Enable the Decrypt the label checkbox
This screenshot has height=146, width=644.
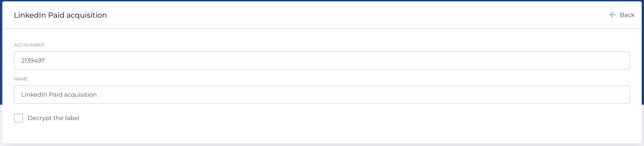18,118
